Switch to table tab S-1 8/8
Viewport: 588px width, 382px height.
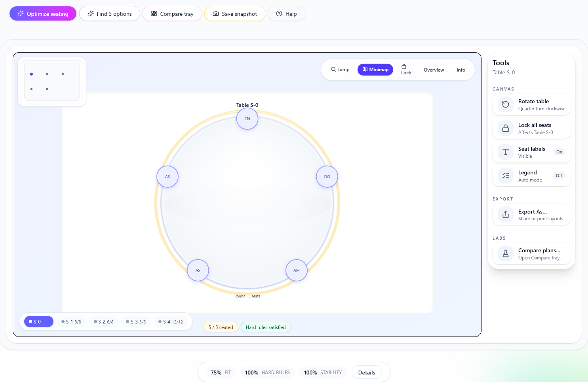pyautogui.click(x=71, y=321)
